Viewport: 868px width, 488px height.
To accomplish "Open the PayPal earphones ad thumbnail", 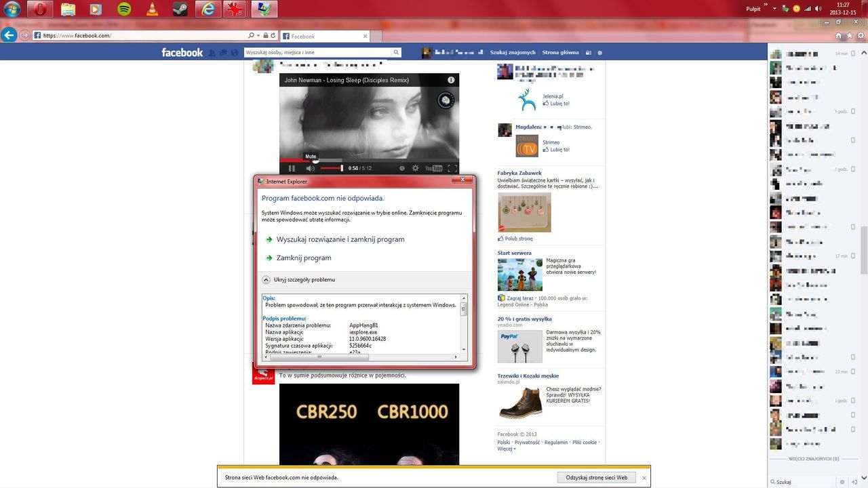I will [520, 346].
